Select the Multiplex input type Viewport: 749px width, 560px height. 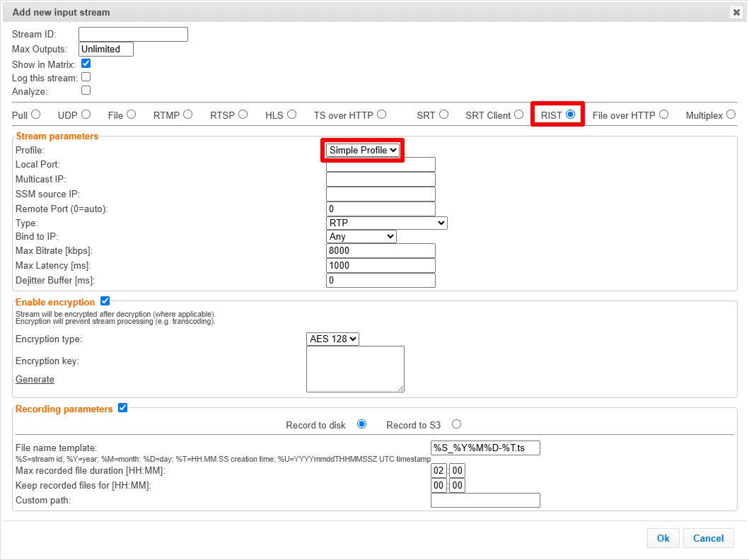click(731, 115)
